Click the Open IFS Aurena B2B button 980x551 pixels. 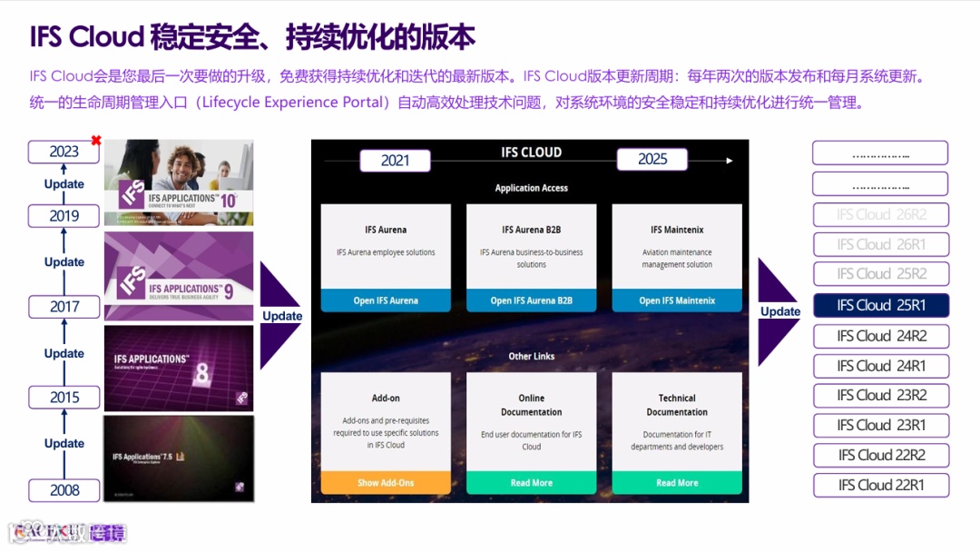pyautogui.click(x=531, y=300)
